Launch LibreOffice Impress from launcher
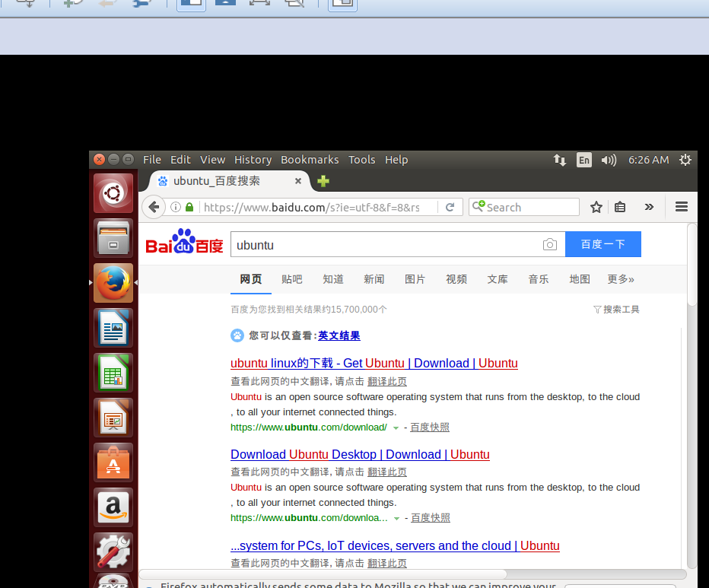This screenshot has width=709, height=588. point(113,418)
